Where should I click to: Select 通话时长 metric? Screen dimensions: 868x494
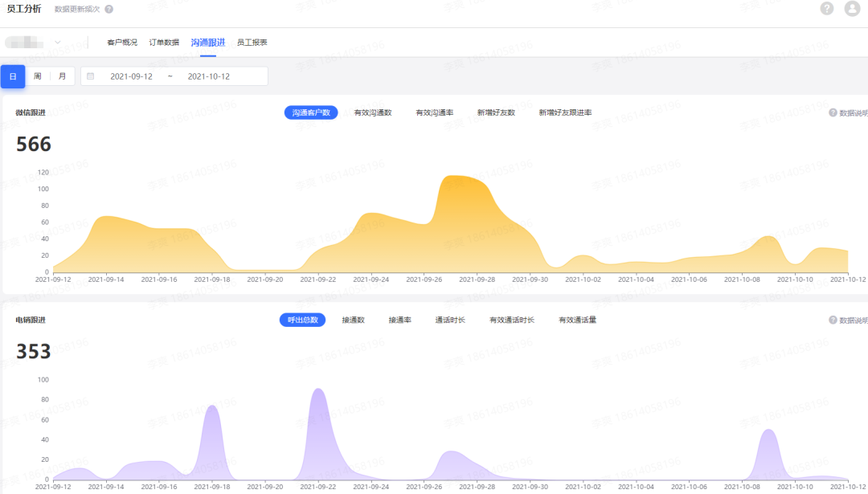tap(450, 320)
